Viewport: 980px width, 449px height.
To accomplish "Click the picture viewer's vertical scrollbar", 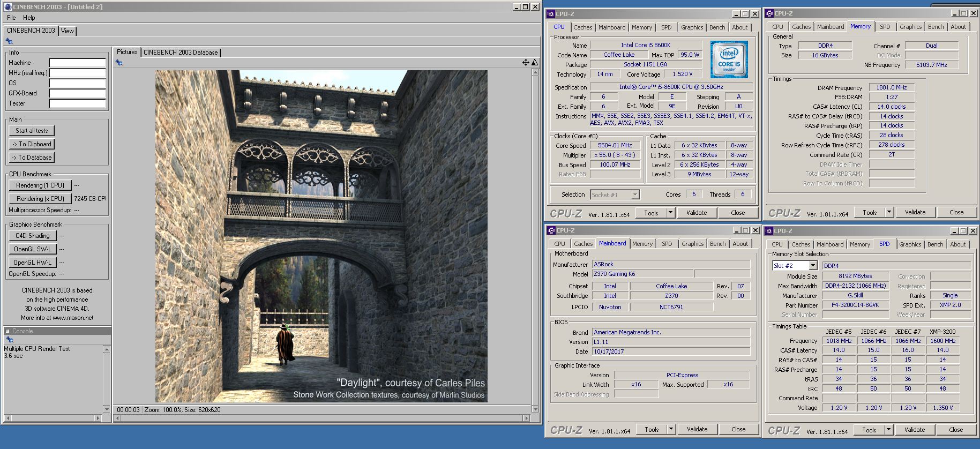I will pyautogui.click(x=535, y=241).
